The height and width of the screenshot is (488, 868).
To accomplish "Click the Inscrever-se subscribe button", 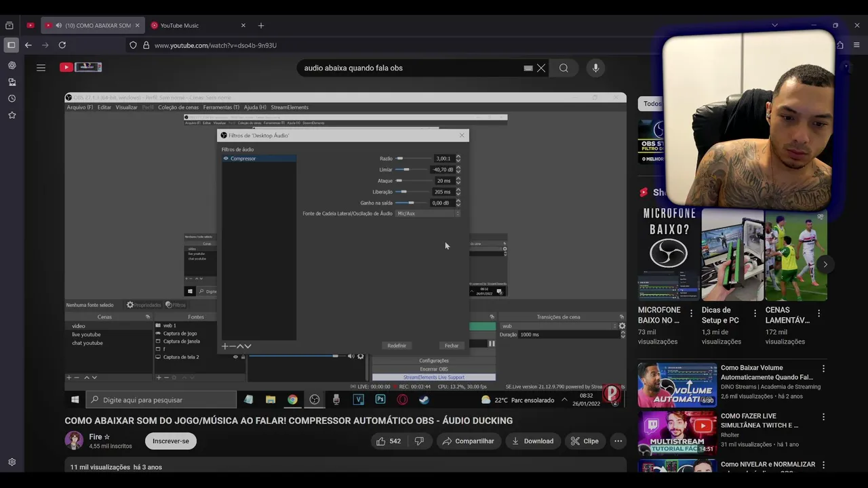I will point(171,441).
